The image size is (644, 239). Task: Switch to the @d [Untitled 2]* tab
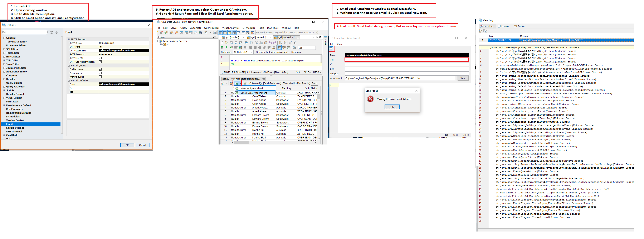[259, 38]
